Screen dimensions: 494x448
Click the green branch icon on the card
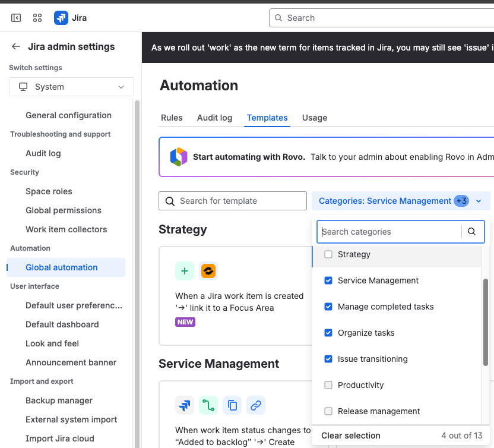click(x=208, y=405)
